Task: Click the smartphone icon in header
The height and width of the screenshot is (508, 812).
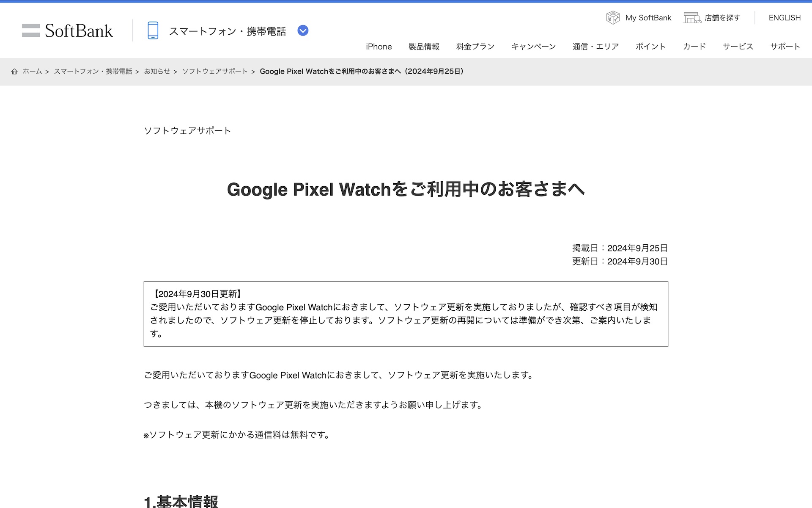Action: (x=153, y=30)
